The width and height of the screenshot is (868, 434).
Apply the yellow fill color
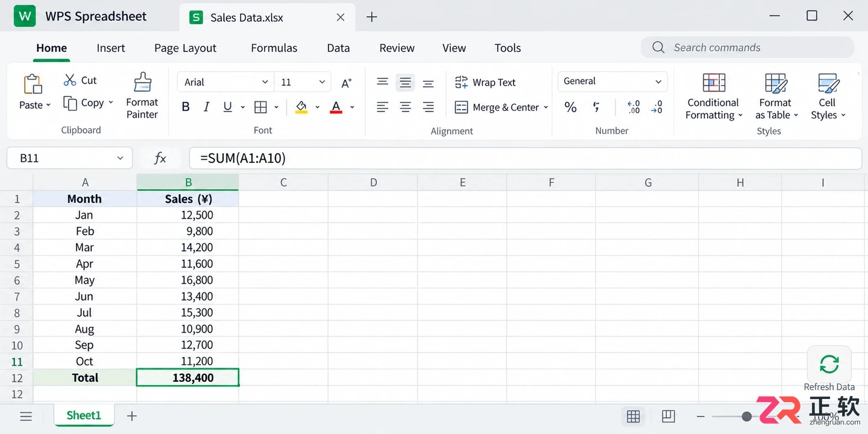(x=301, y=107)
